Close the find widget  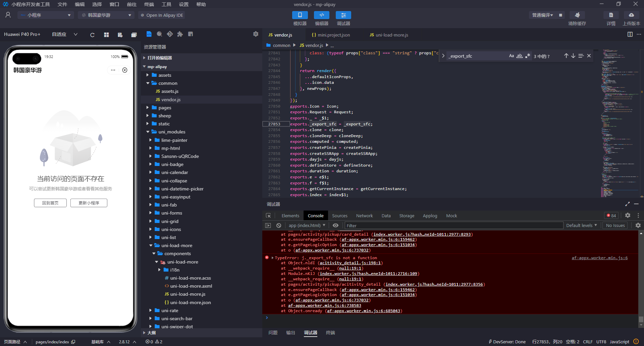pos(589,56)
